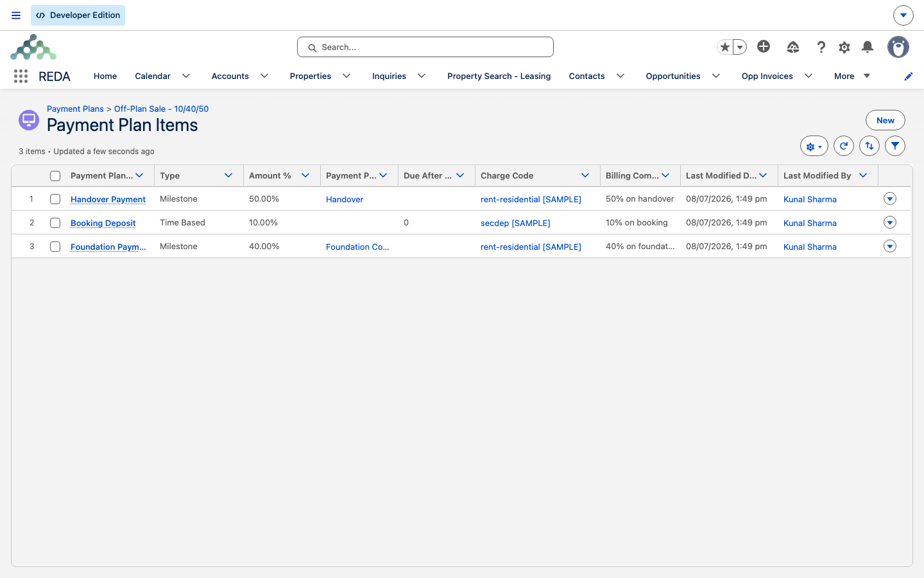Open the Amount % column header menu
Image resolution: width=924 pixels, height=578 pixels.
(305, 175)
